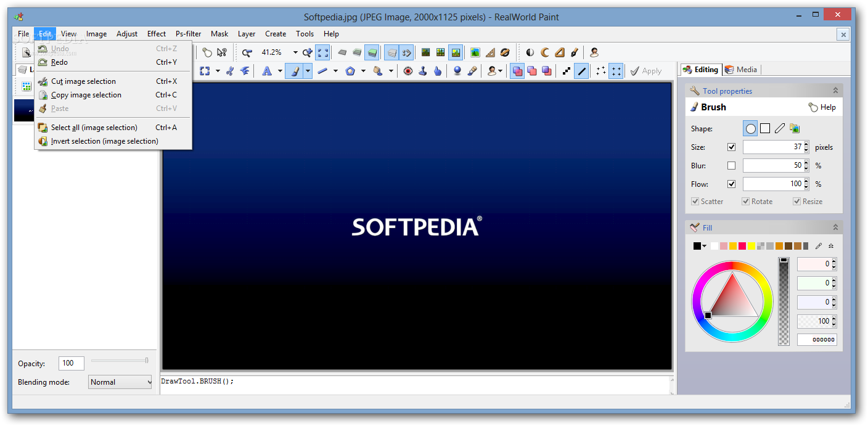The width and height of the screenshot is (868, 426).
Task: Choose Select all (image selection)
Action: (113, 128)
